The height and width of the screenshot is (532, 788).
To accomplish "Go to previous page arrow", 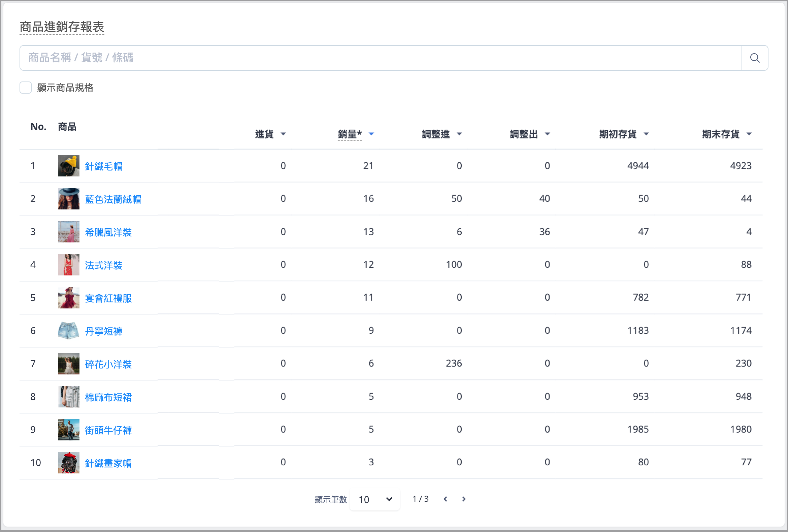I will click(x=445, y=499).
